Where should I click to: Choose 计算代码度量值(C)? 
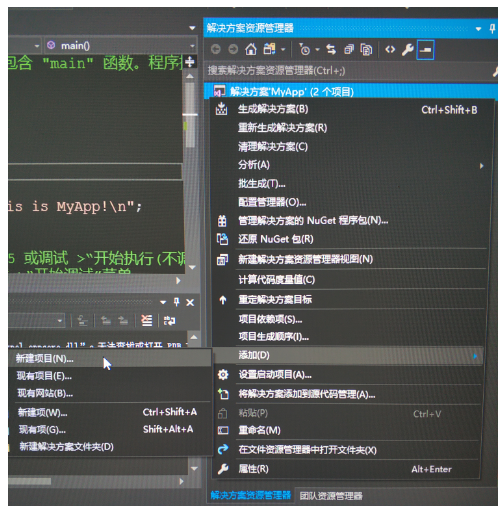pyautogui.click(x=348, y=279)
